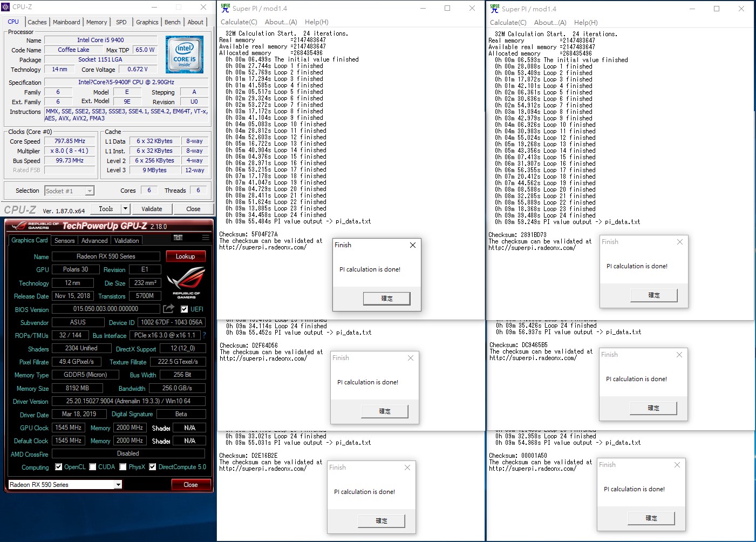Open Help(H) menu in right Super PI
Viewport: 756px width, 542px height.
[x=585, y=23]
